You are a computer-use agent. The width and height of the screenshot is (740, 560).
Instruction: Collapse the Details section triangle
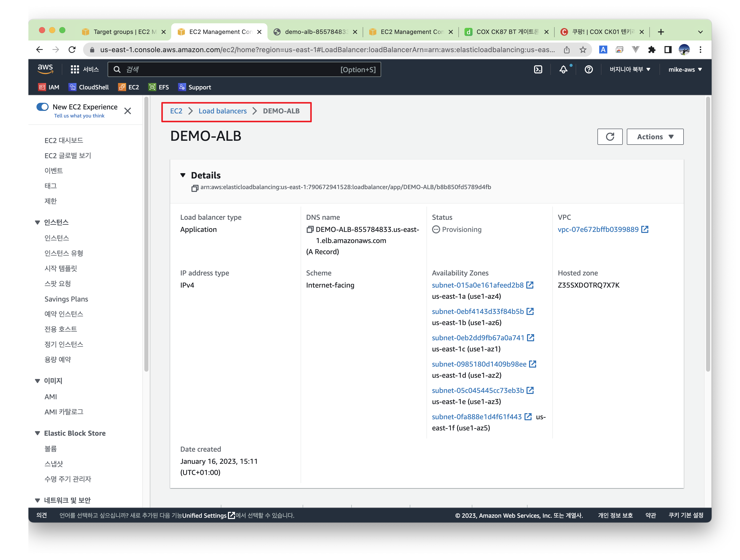pos(183,175)
